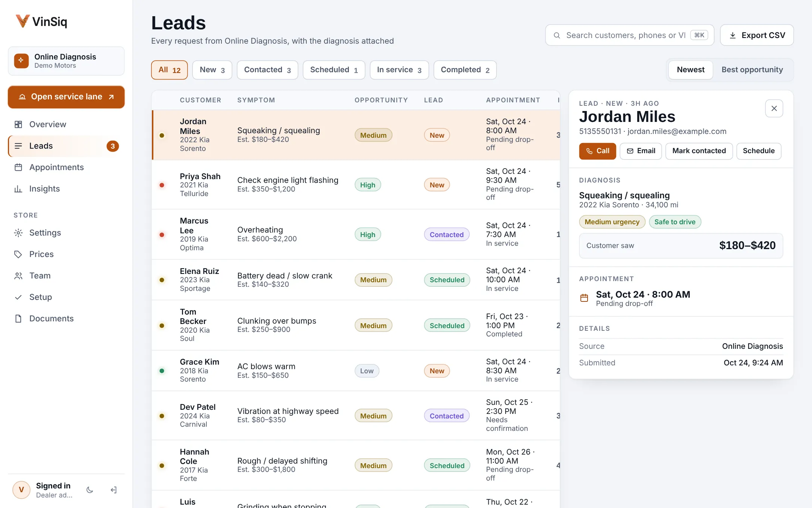Click Dev Patel's Contacted status badge

[447, 416]
